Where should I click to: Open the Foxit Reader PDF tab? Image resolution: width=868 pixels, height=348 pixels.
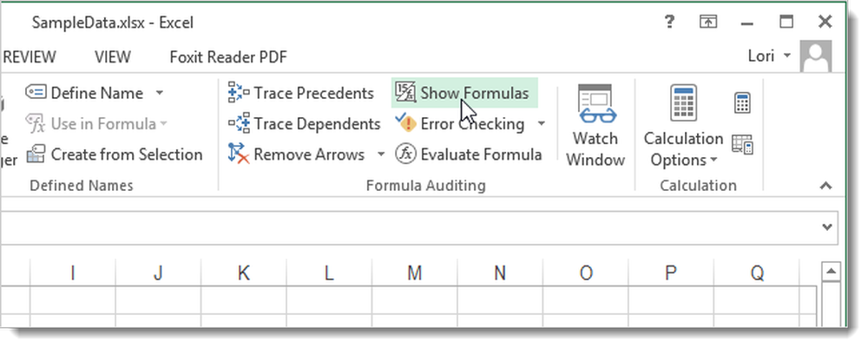point(228,56)
